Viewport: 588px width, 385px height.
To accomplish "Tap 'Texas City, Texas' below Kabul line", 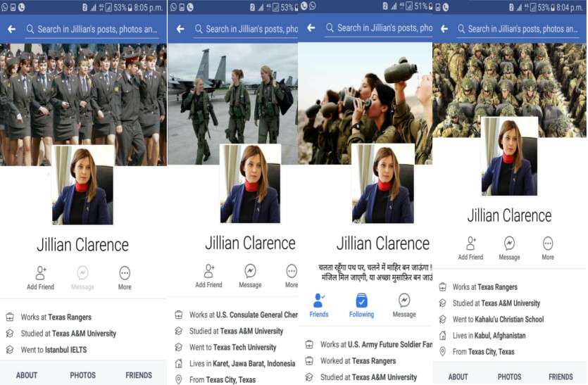I will [x=491, y=352].
